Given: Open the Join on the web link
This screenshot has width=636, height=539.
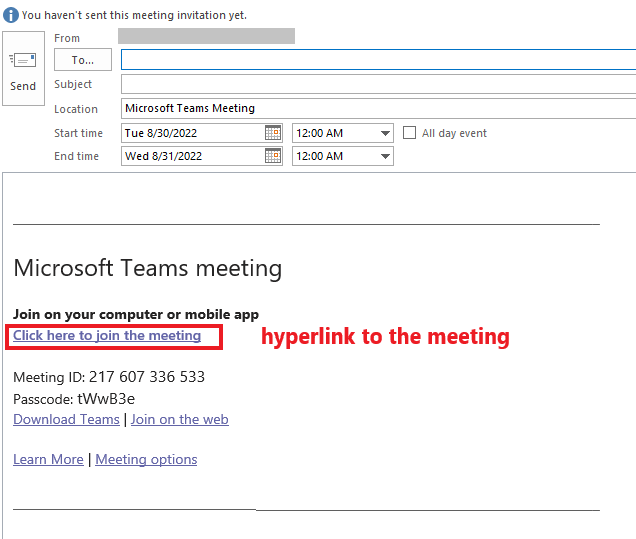Looking at the screenshot, I should [x=180, y=419].
